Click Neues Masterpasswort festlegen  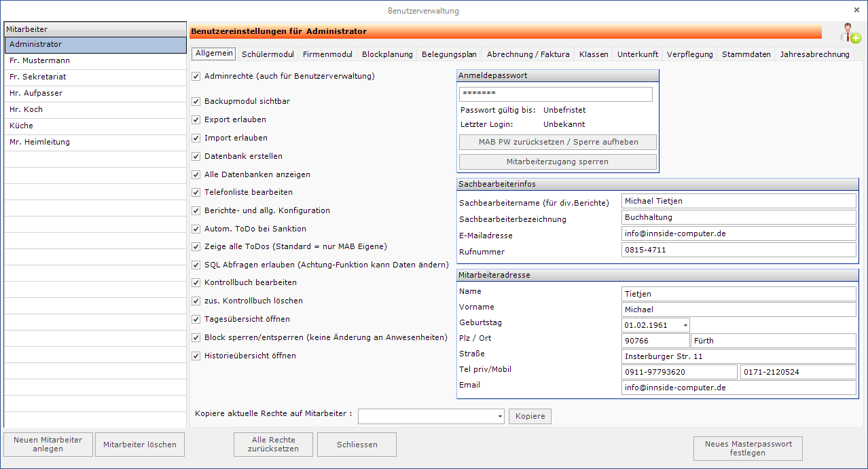point(748,449)
